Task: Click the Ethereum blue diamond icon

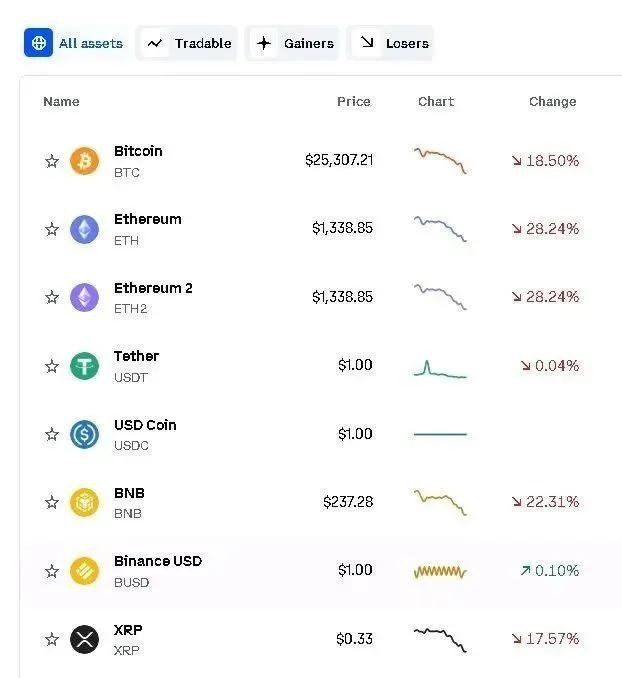Action: (84, 229)
